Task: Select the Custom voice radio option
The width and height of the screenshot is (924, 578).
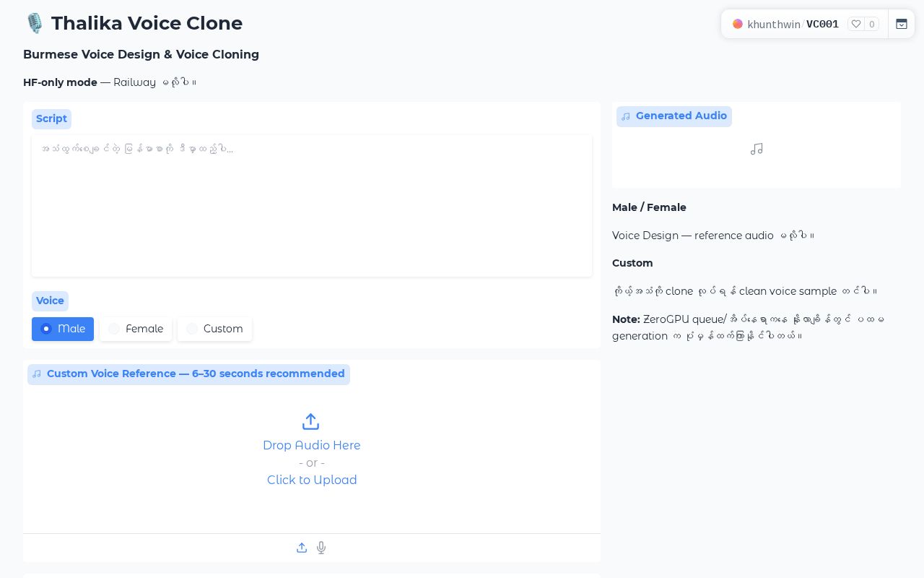Action: click(x=214, y=329)
